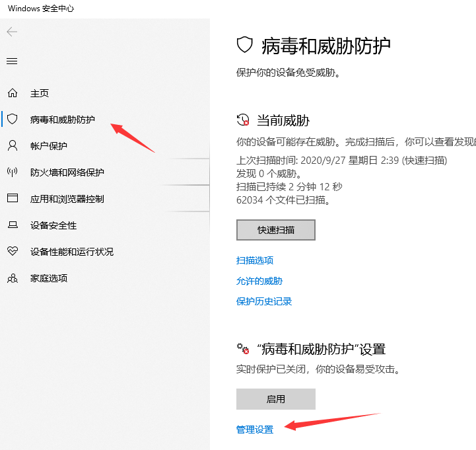Viewport: 476px width, 450px height.
Task: Click the shield icon beside 病毒和威胁防护
Action: (x=12, y=120)
